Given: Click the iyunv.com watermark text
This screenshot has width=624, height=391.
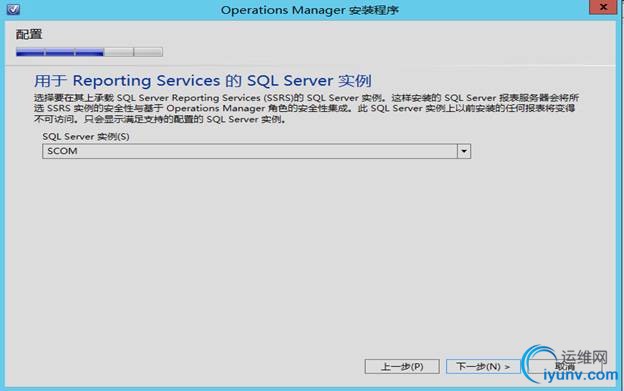Looking at the screenshot, I should tap(581, 375).
